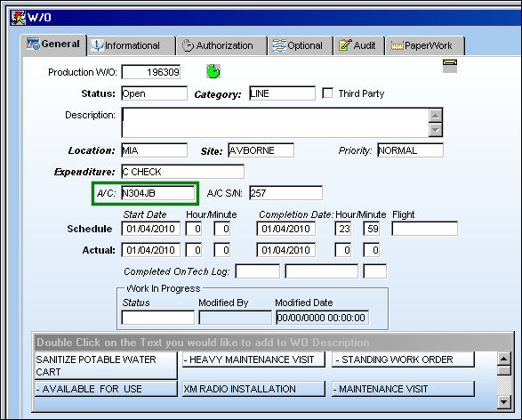
Task: Click the middle Completed On Tech Log field
Action: [322, 271]
